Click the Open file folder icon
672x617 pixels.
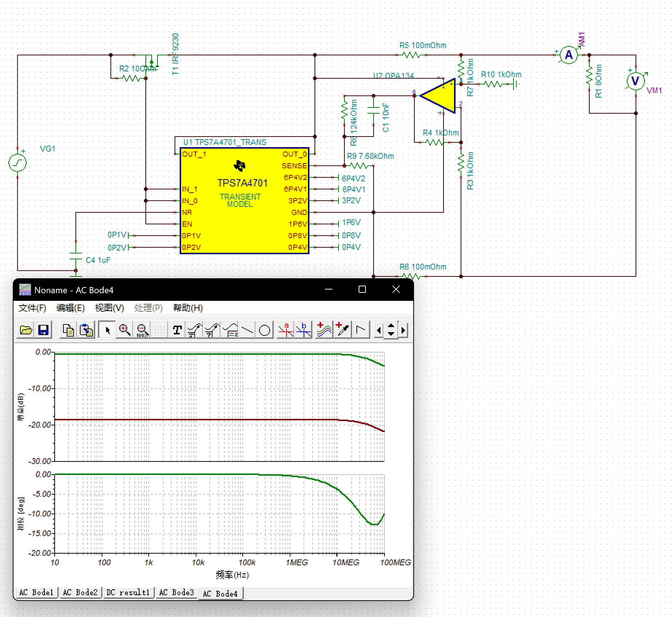26,330
